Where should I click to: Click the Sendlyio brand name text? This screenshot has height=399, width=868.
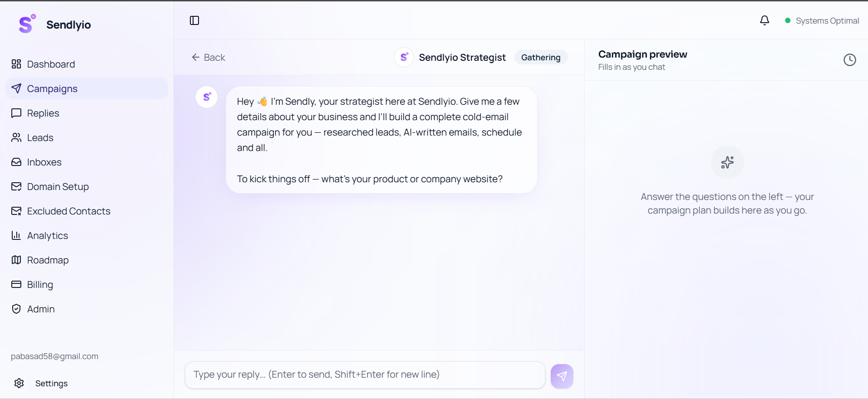click(68, 24)
